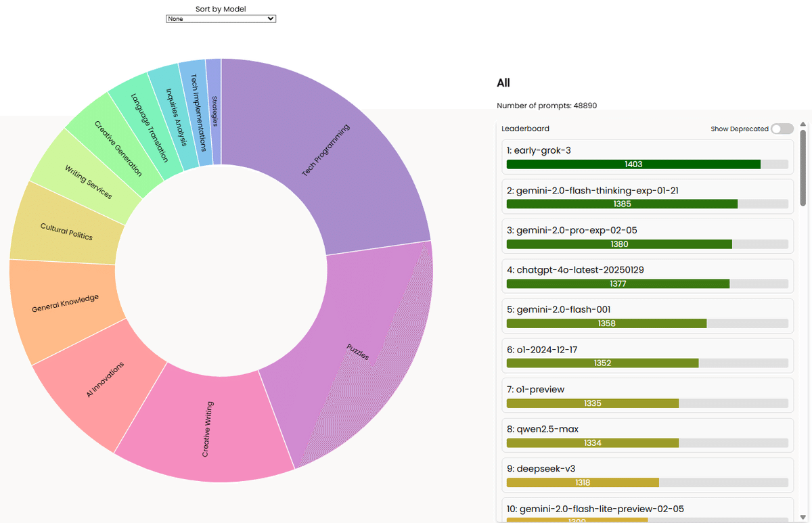Select the Tech Implementations slice

[x=196, y=105]
